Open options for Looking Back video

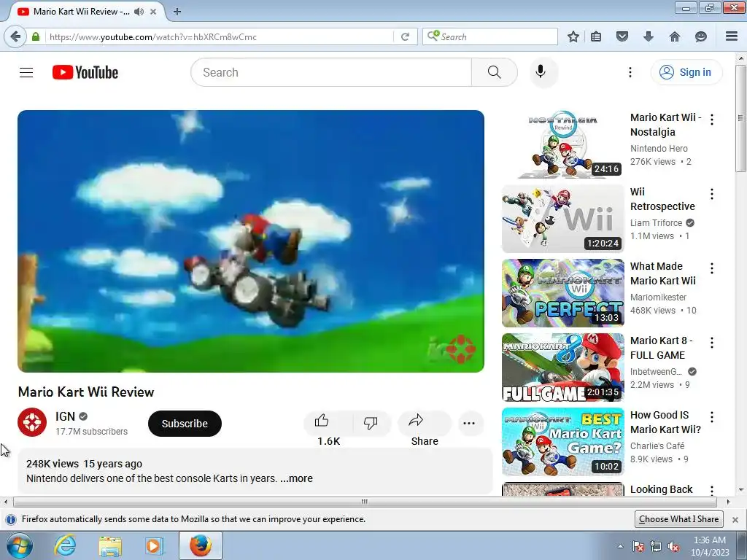(x=712, y=490)
